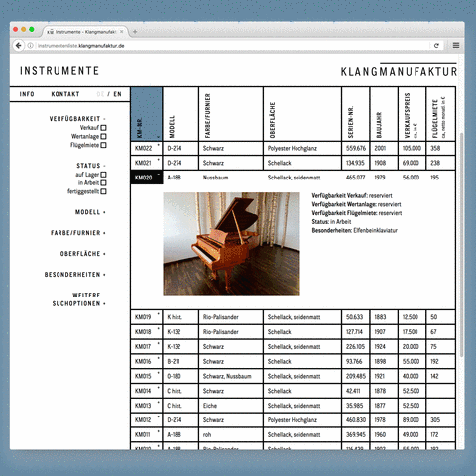Open the Info page

point(27,94)
